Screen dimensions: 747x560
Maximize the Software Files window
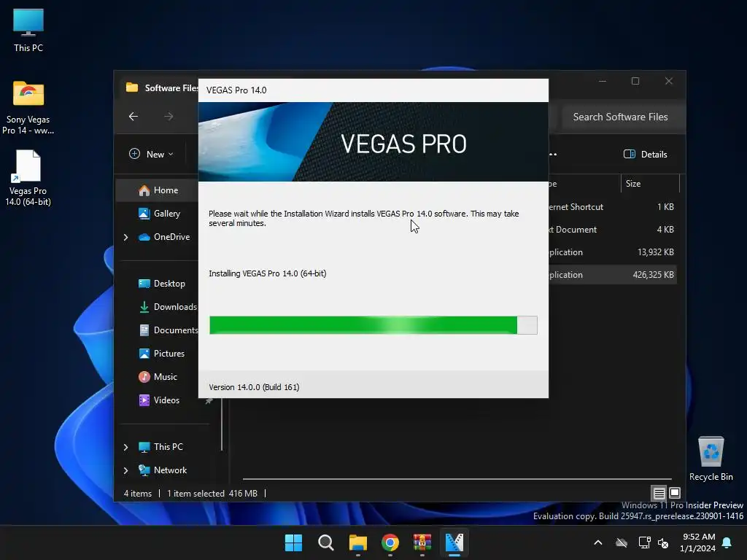click(x=635, y=82)
